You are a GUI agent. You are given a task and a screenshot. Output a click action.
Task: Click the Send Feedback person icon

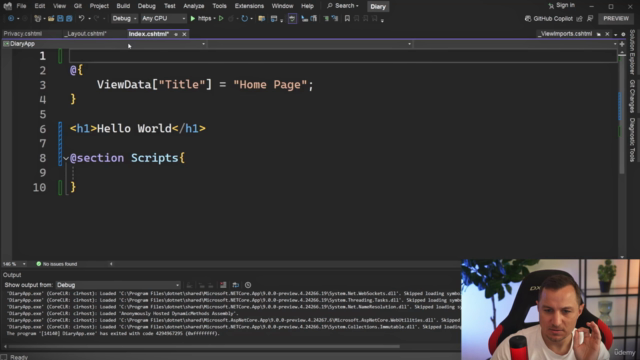pos(590,19)
